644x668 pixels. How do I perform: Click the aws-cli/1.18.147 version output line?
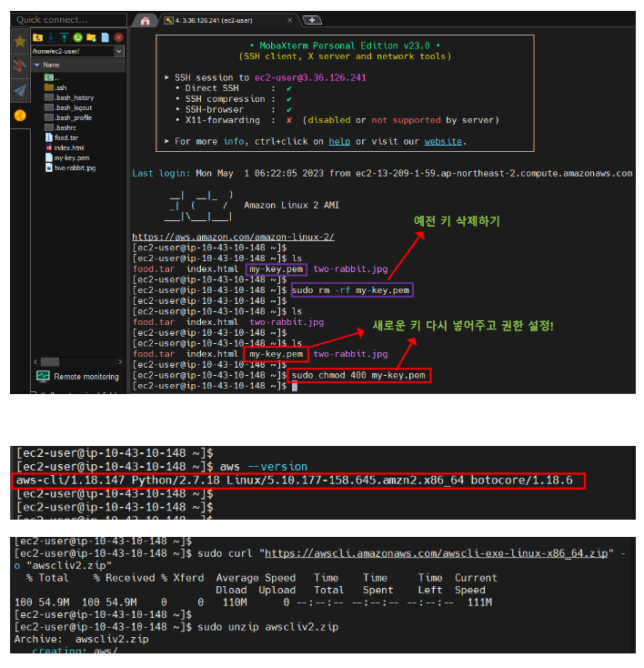pos(295,481)
